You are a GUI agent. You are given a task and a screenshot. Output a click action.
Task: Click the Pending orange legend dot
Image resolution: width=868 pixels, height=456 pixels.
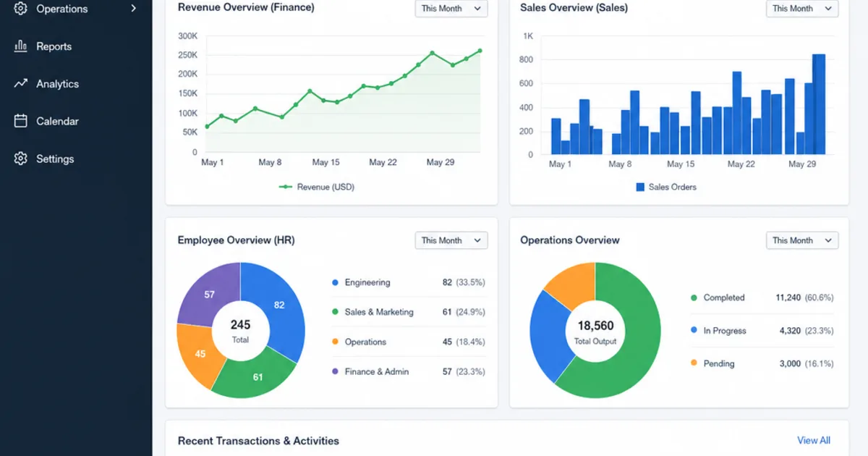click(x=694, y=363)
